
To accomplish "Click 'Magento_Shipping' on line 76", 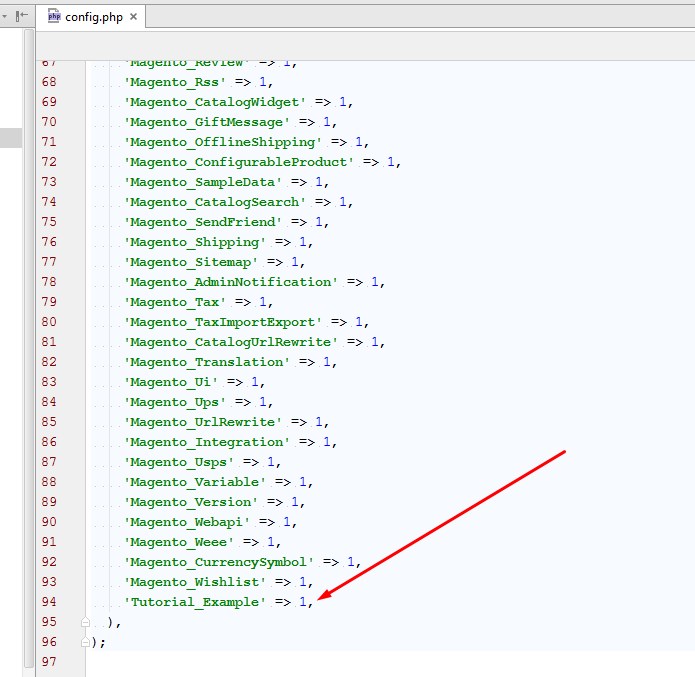I will (195, 242).
